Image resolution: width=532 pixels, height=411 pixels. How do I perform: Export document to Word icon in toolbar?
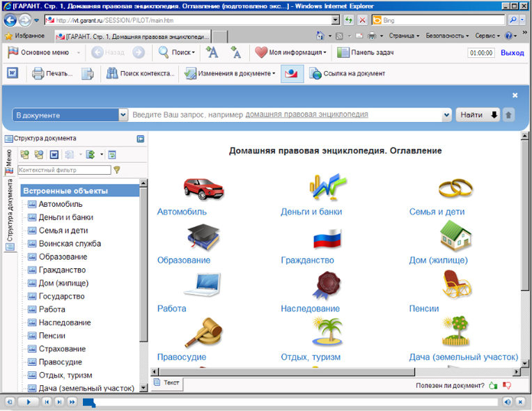[13, 73]
